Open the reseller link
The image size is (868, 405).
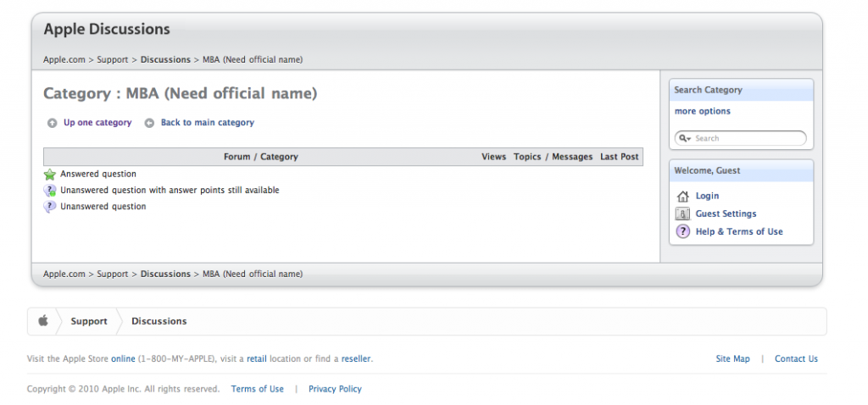[x=356, y=359]
